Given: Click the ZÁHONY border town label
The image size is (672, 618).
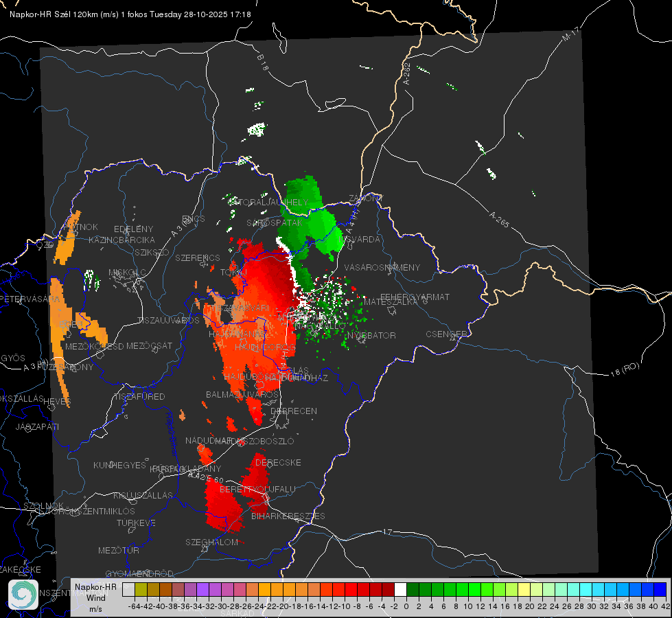Looking at the screenshot, I should 366,198.
